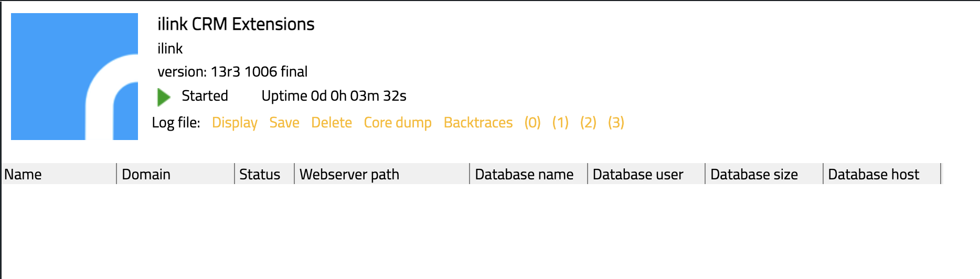980x279 pixels.
Task: Save the log file
Action: click(284, 123)
